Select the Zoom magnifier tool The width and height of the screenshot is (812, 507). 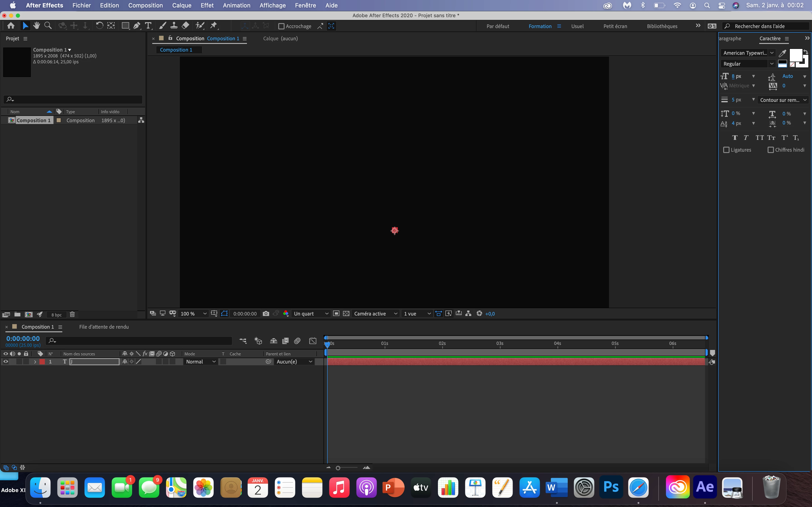(48, 26)
